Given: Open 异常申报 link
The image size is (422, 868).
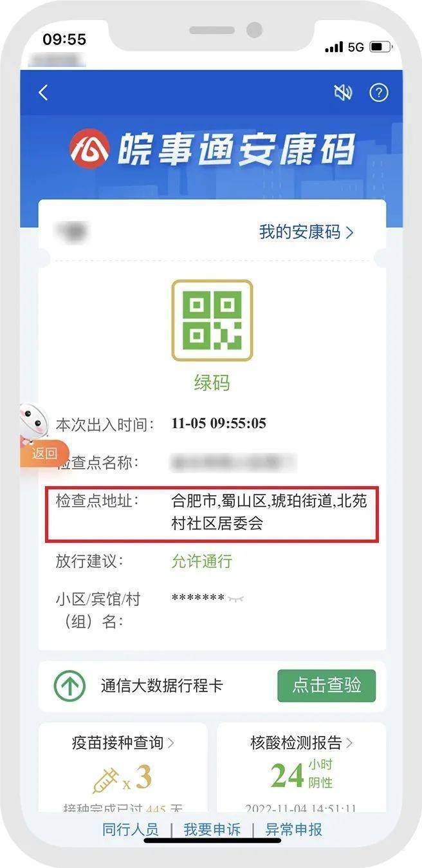Looking at the screenshot, I should (x=294, y=829).
